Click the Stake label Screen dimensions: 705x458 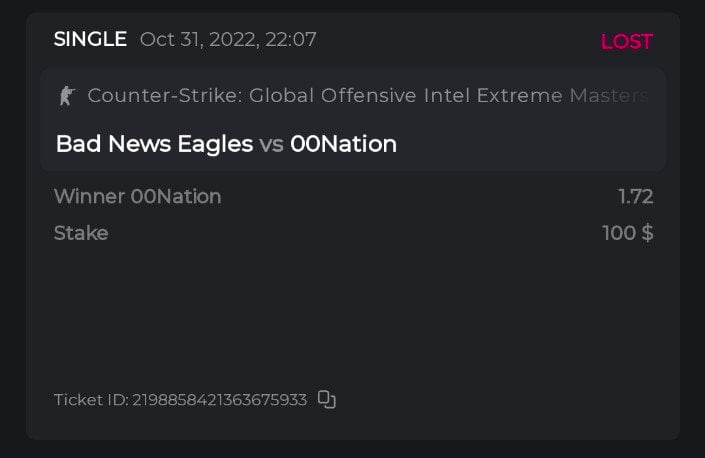click(x=81, y=233)
